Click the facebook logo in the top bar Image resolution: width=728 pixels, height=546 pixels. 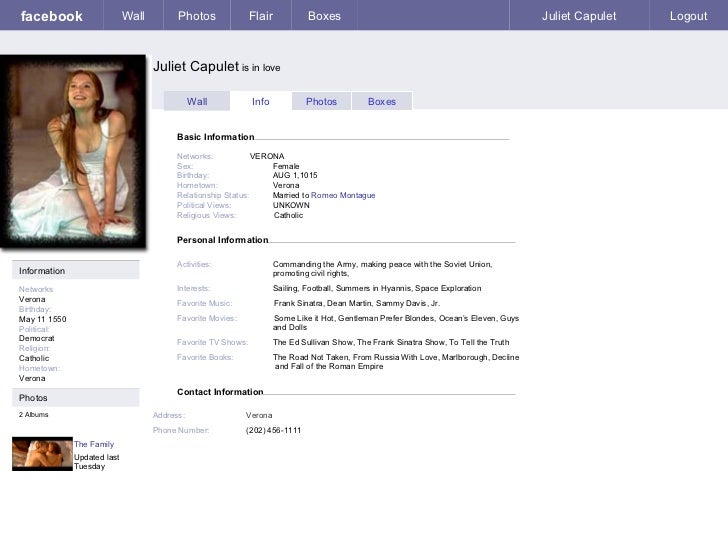[x=52, y=16]
